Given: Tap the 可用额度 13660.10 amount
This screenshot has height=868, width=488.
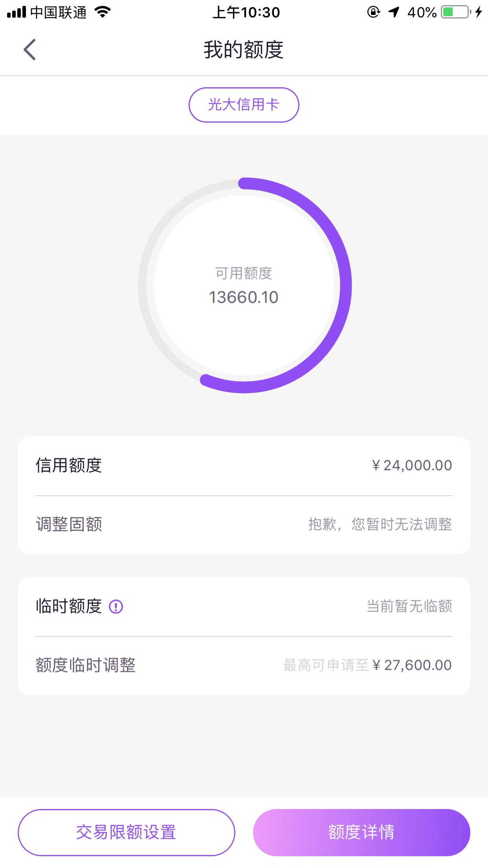Looking at the screenshot, I should (x=244, y=297).
